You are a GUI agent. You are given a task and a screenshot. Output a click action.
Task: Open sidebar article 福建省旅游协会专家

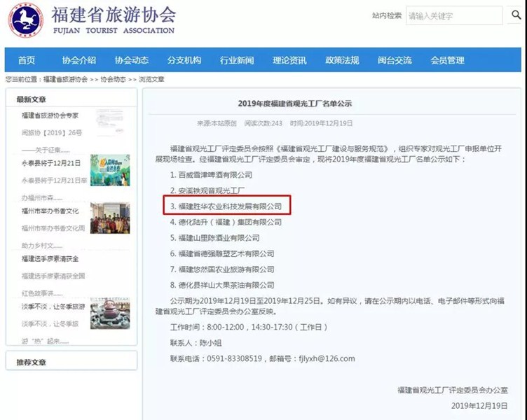point(50,115)
